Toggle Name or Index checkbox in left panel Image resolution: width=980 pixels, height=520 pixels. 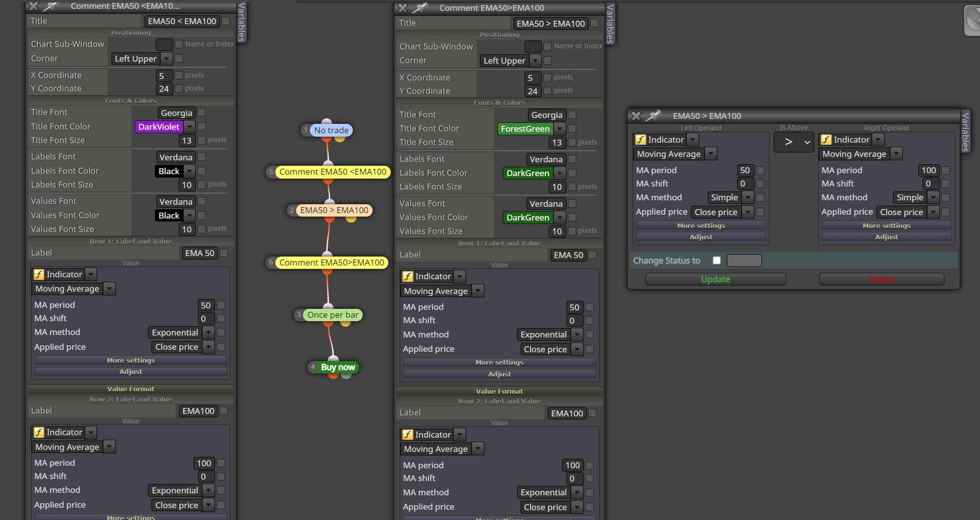click(x=179, y=44)
